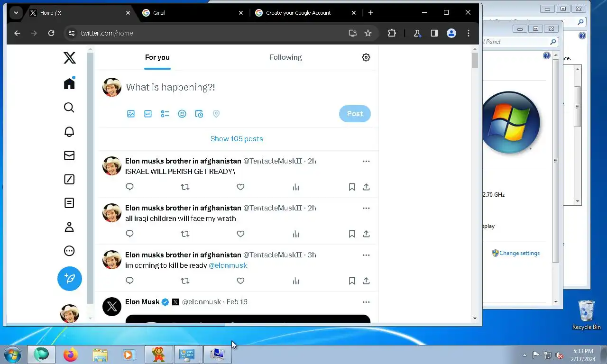
Task: Click the blue compose post feather button
Action: click(x=70, y=279)
